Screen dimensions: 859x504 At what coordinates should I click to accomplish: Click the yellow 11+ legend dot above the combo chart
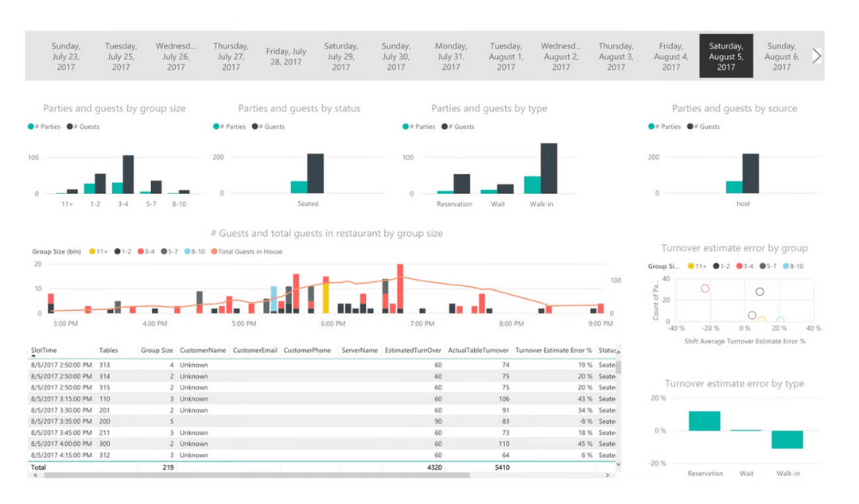click(92, 250)
